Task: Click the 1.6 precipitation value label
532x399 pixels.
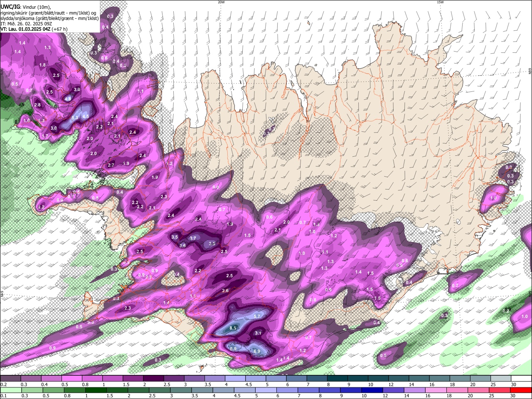Action: (x=27, y=121)
